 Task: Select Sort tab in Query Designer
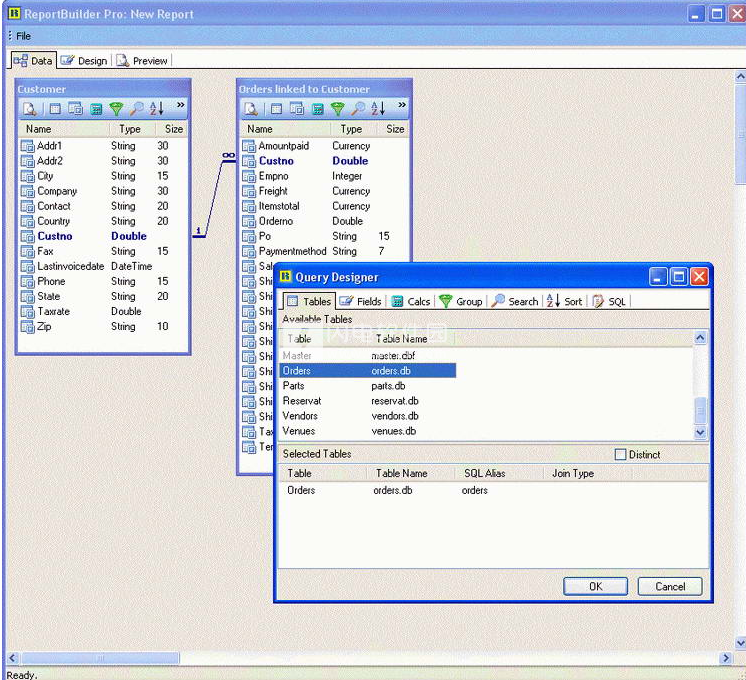[x=565, y=302]
